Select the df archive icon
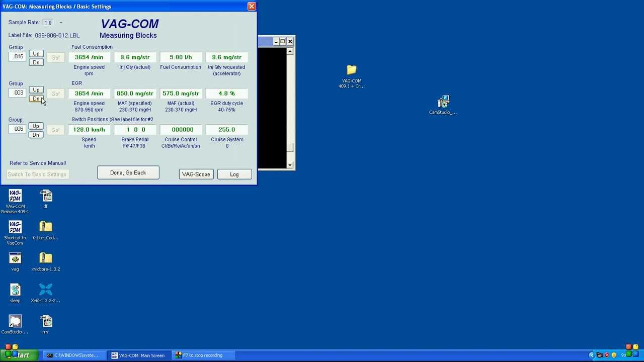Image resolution: width=644 pixels, height=362 pixels. (x=46, y=199)
